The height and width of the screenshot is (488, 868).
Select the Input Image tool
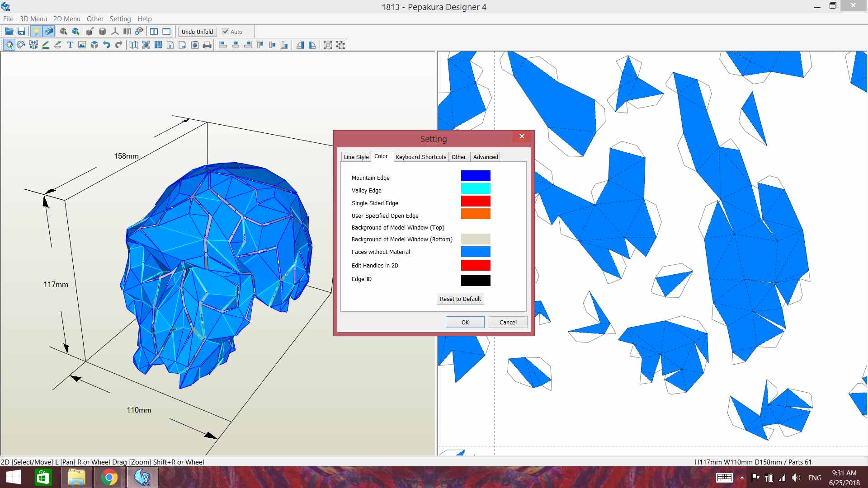82,45
